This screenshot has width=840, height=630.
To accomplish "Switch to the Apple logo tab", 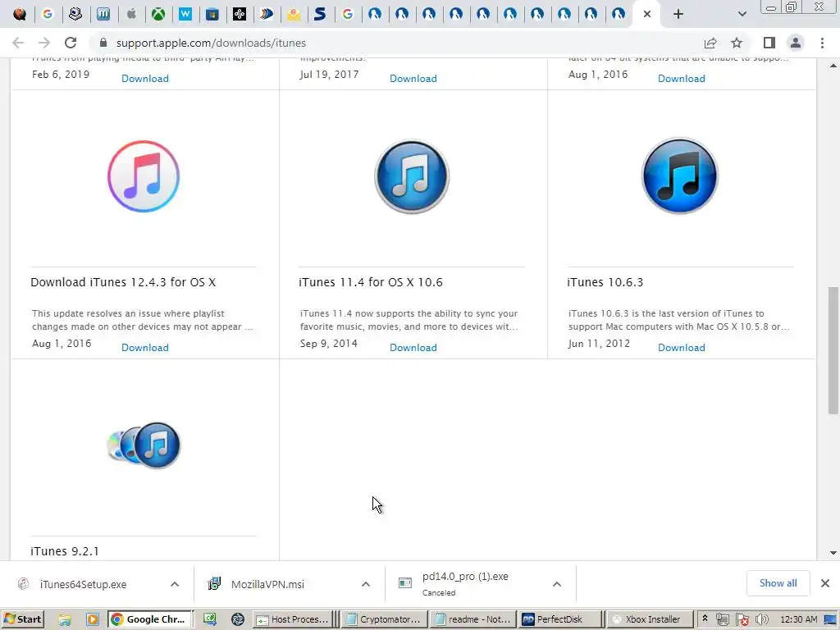I will [x=130, y=14].
